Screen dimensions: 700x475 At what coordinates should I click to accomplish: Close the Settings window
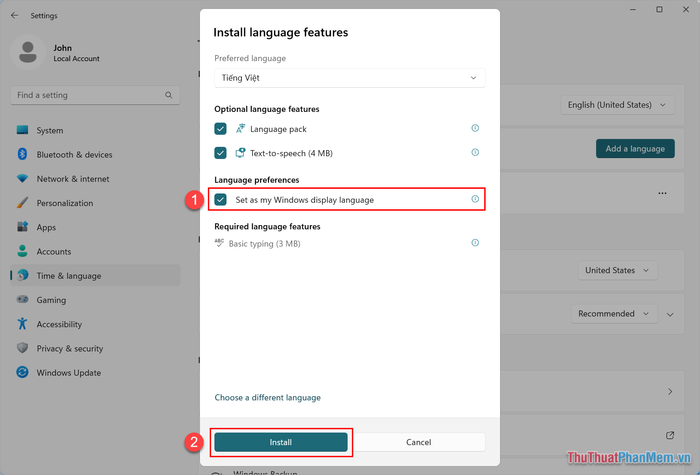(686, 9)
